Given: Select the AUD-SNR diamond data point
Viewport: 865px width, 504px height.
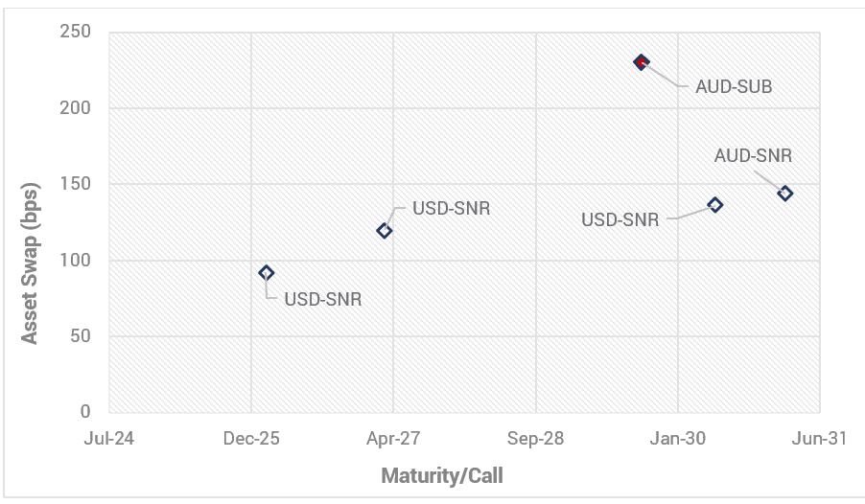Looking at the screenshot, I should pos(785,194).
